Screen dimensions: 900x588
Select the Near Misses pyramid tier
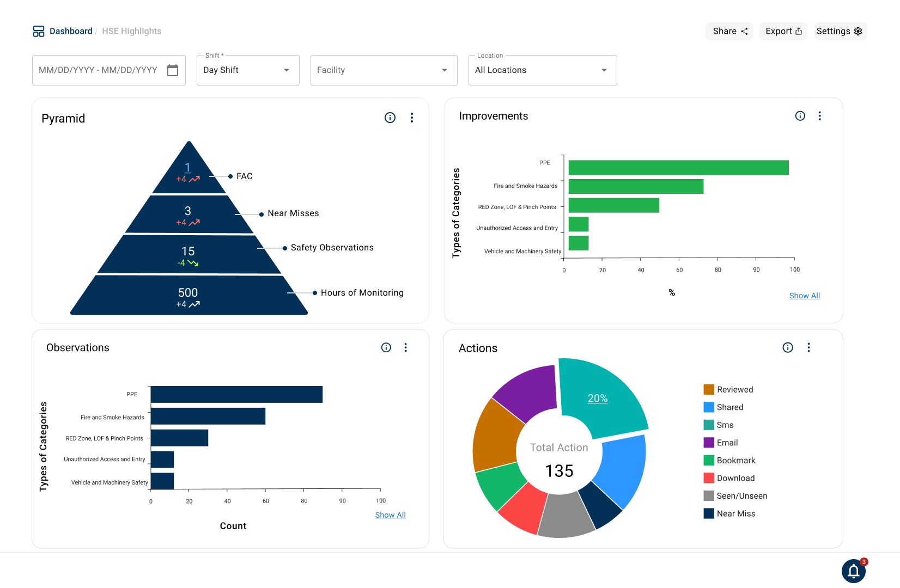point(189,214)
